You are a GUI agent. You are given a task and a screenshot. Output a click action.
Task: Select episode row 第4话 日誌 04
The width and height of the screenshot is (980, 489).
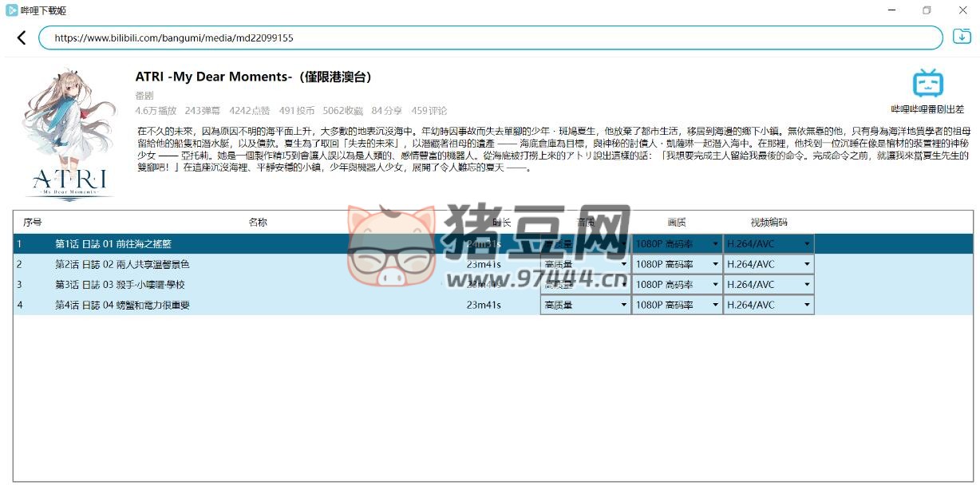click(122, 305)
